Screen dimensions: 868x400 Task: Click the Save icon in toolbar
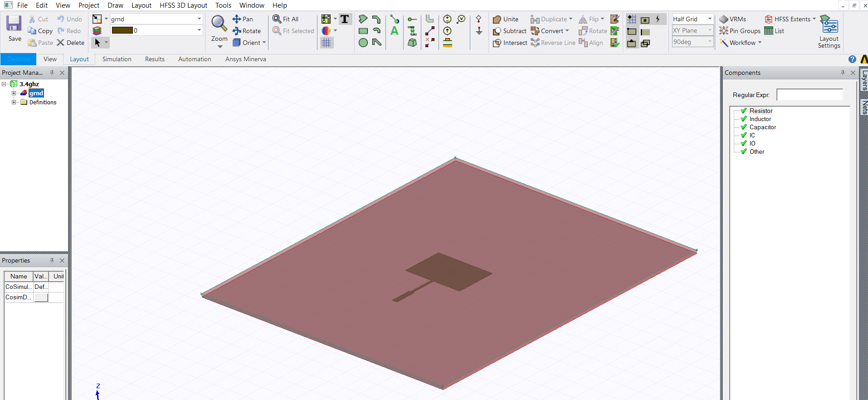click(x=14, y=28)
